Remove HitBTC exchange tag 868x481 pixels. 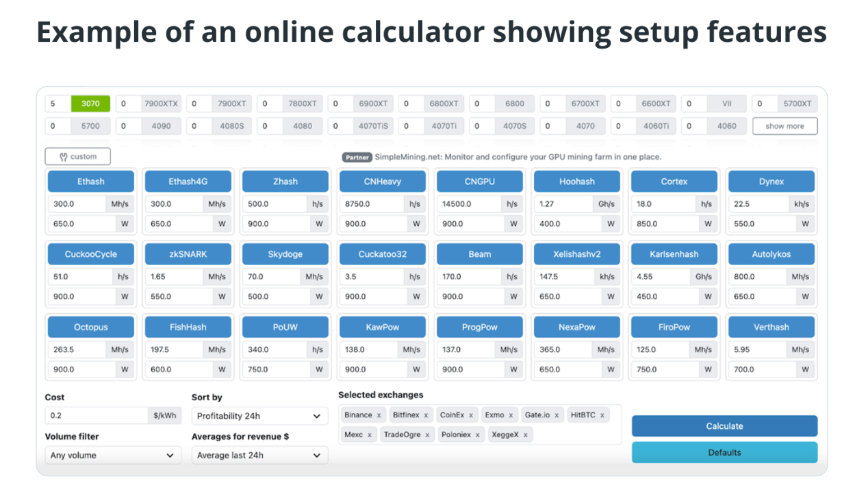[x=602, y=415]
